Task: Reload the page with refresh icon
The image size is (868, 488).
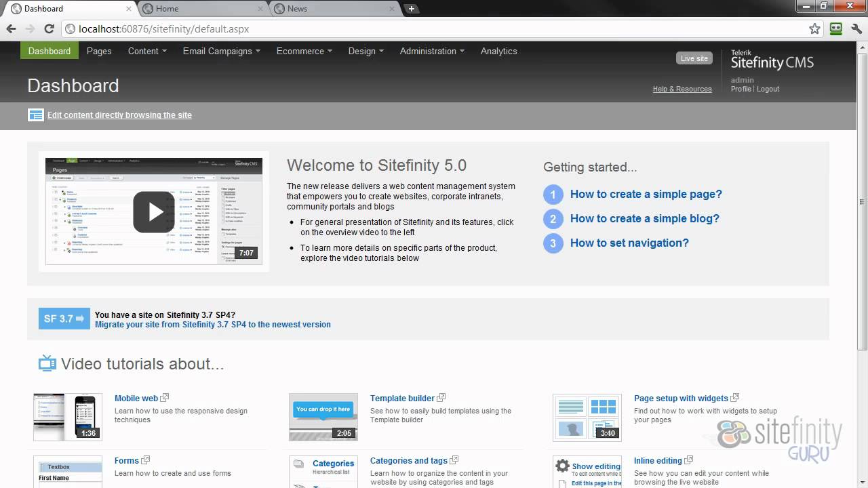Action: pyautogui.click(x=49, y=29)
